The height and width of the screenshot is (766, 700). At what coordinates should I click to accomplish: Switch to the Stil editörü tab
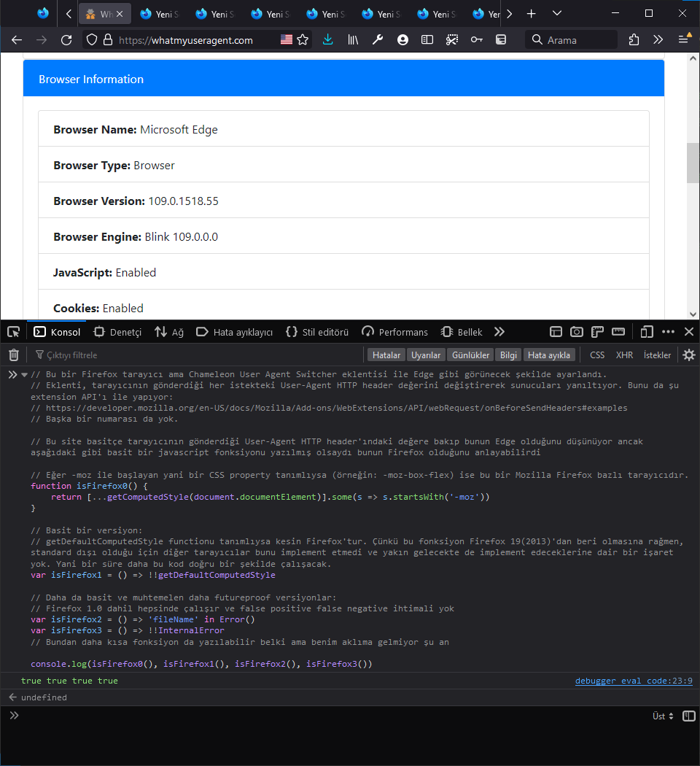(x=316, y=332)
